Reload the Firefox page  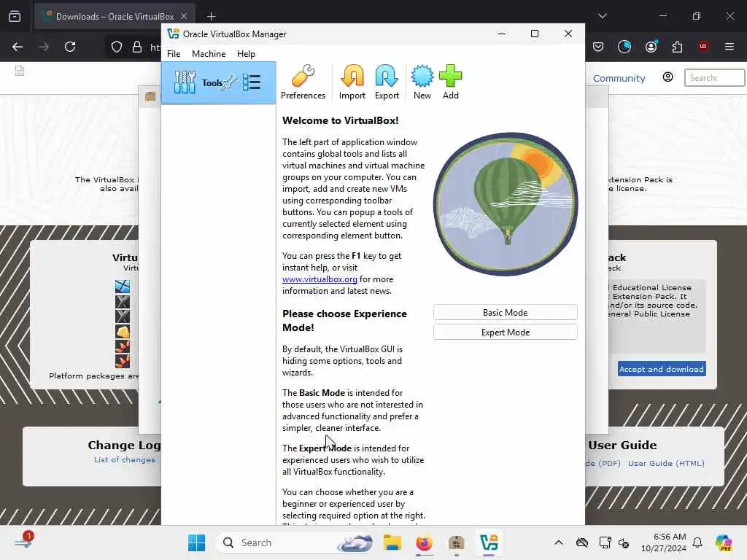(x=70, y=47)
